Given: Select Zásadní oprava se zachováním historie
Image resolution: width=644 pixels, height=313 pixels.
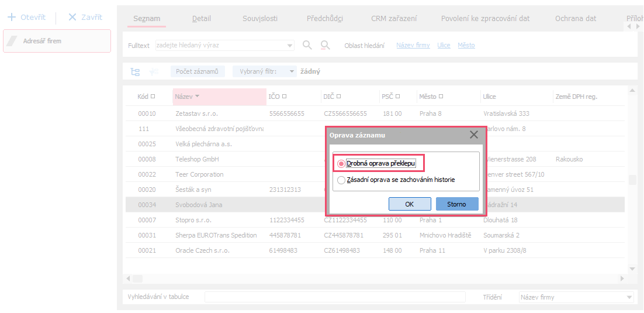Looking at the screenshot, I should click(x=341, y=180).
